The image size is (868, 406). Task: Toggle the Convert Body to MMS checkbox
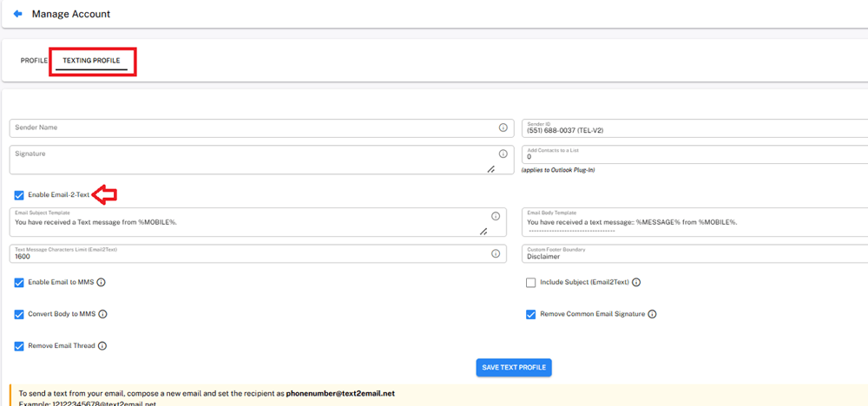[19, 314]
